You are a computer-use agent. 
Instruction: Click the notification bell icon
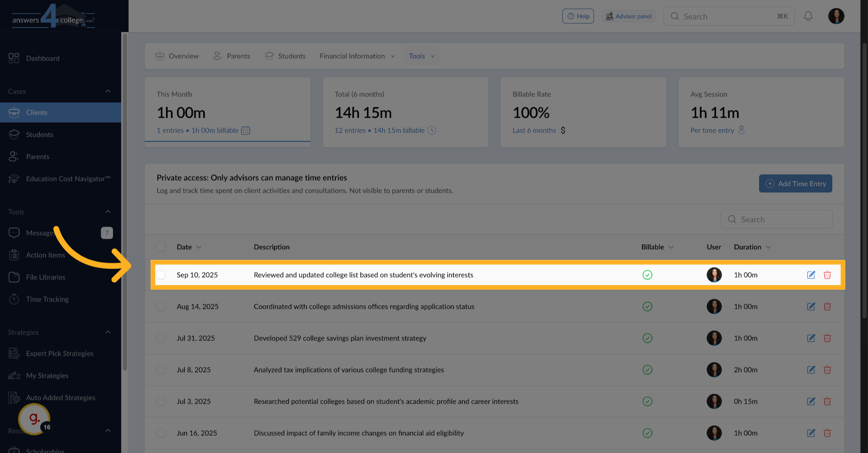coord(808,16)
